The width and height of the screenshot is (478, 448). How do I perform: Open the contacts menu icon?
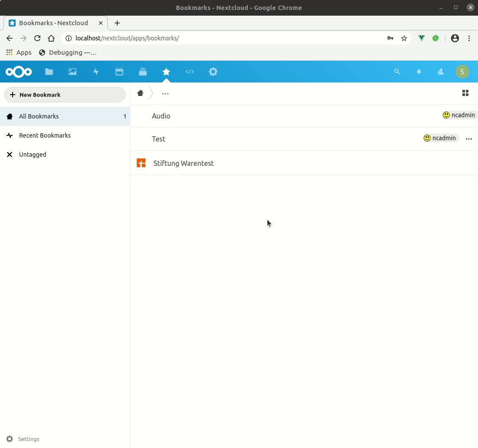[441, 72]
